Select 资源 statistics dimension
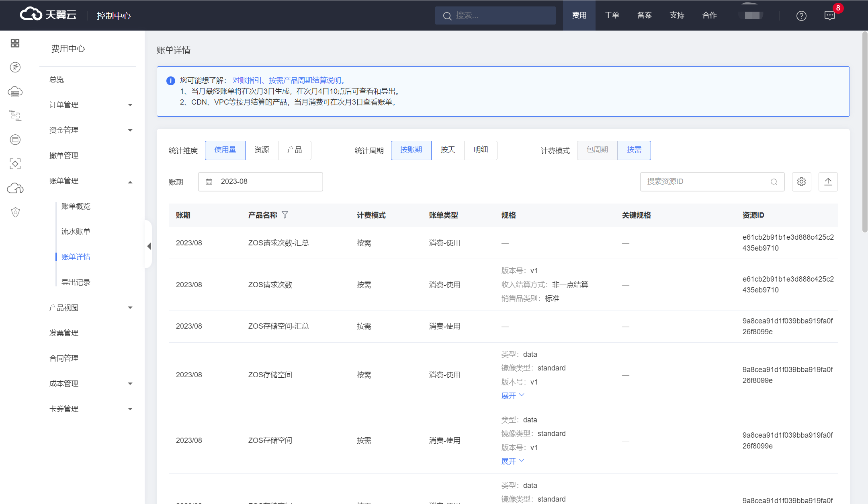This screenshot has width=868, height=504. pyautogui.click(x=262, y=150)
